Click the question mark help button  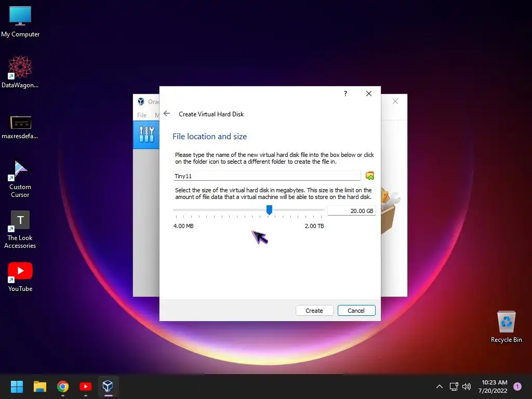(345, 94)
